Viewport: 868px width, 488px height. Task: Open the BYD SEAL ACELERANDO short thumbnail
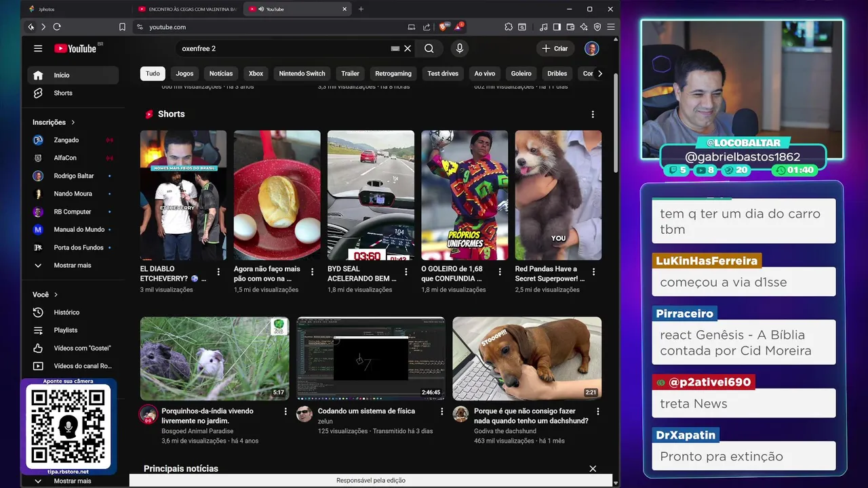click(371, 195)
